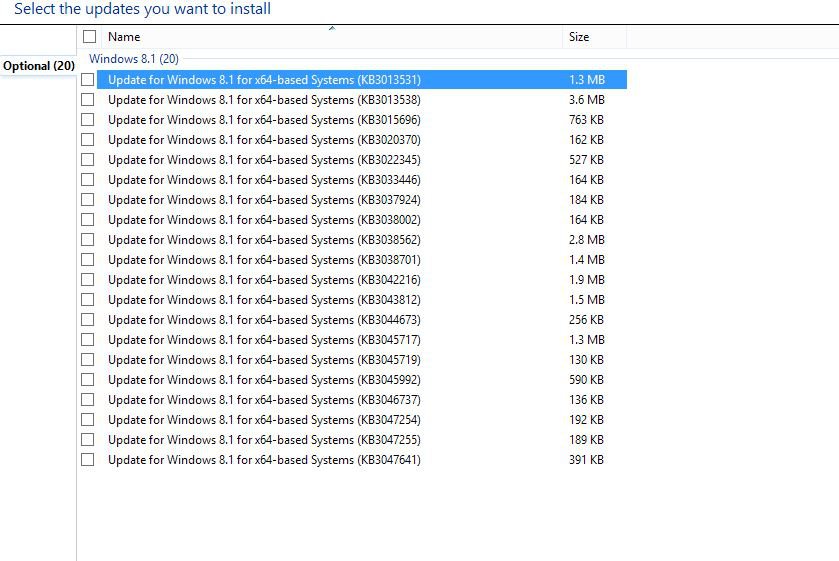
Task: Highlight the KB3042216 update entry
Action: pyautogui.click(x=264, y=279)
